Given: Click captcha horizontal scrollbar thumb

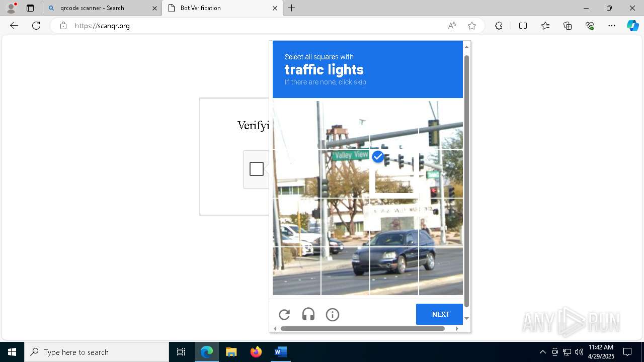Looking at the screenshot, I should [363, 328].
